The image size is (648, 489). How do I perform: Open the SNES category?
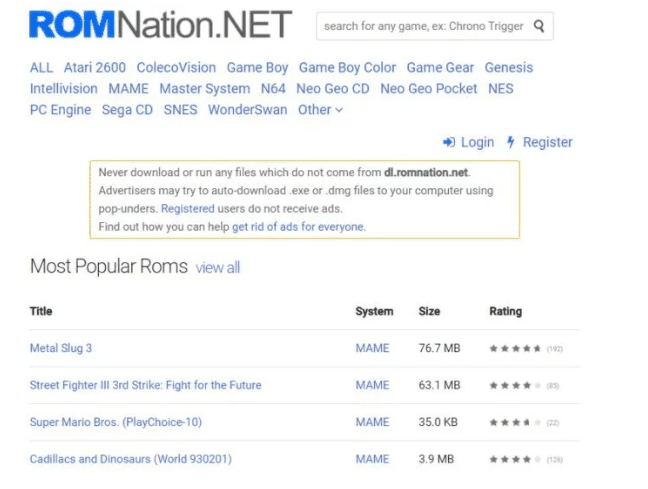point(180,110)
